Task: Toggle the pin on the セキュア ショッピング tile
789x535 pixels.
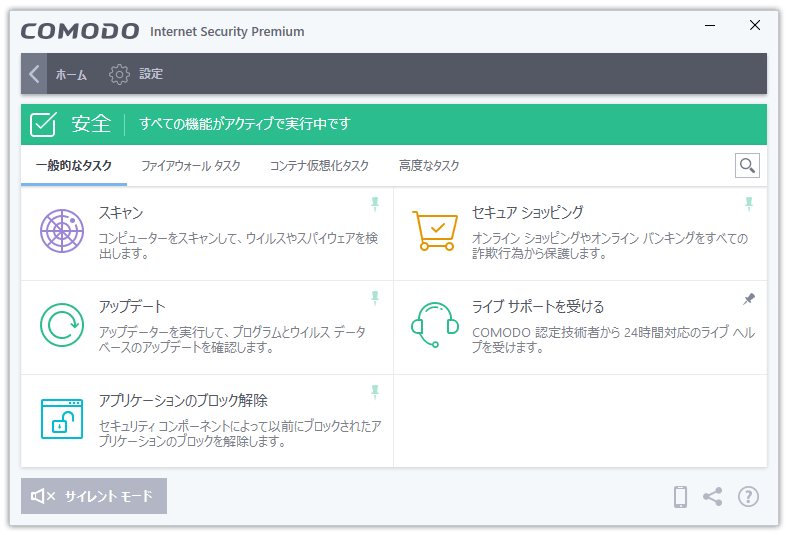Action: click(x=749, y=204)
